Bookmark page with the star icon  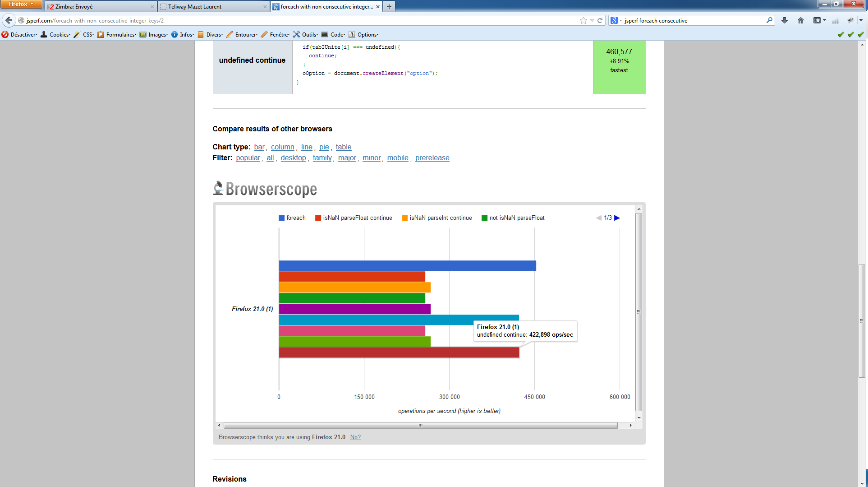583,20
